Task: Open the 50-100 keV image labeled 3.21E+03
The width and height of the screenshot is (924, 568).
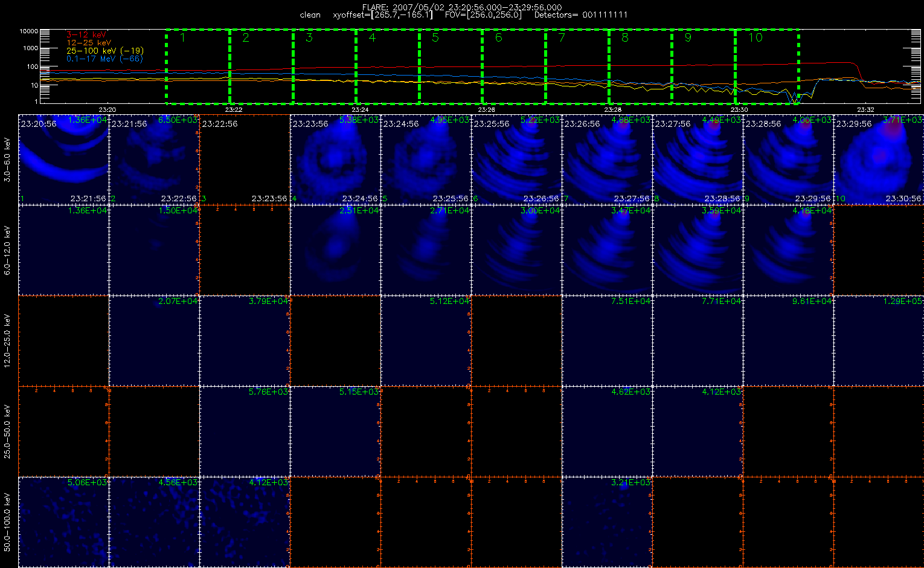Action: point(608,521)
